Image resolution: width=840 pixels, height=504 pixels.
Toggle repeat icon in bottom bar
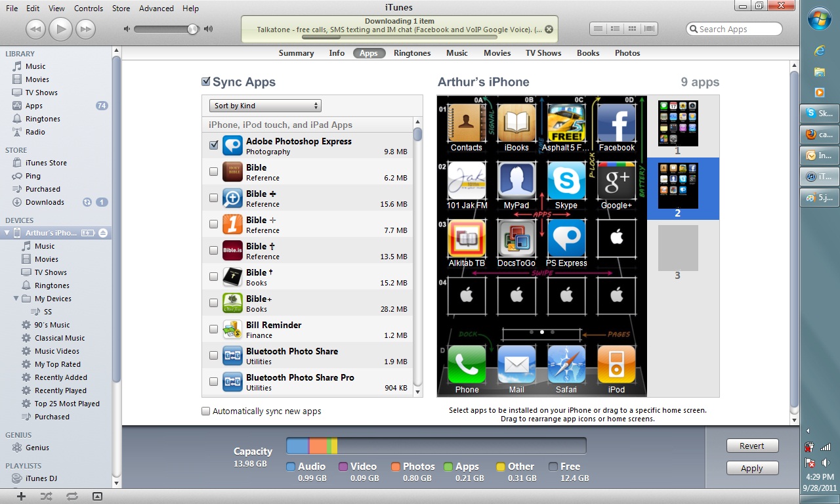pyautogui.click(x=72, y=496)
